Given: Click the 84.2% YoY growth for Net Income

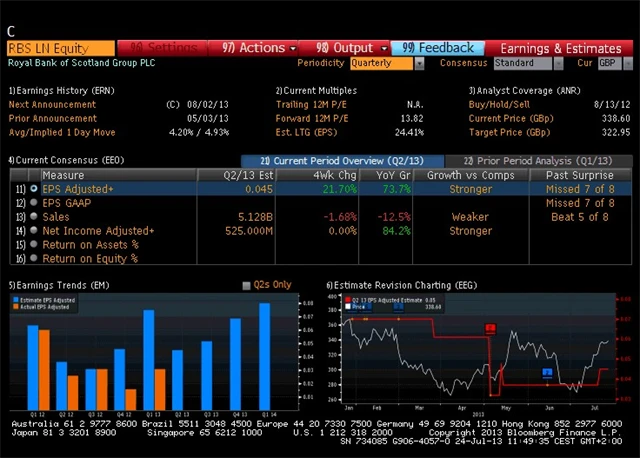Looking at the screenshot, I should click(x=396, y=231).
